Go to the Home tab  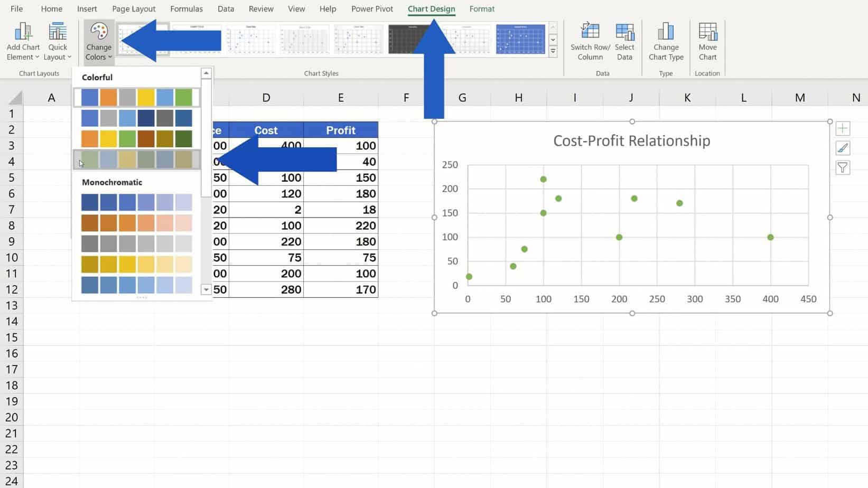(x=51, y=8)
